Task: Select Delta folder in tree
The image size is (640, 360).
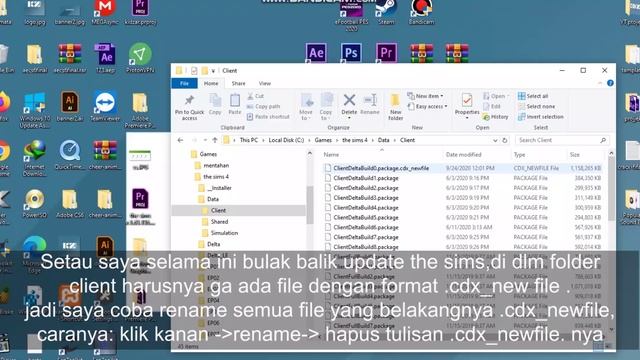Action: (213, 244)
